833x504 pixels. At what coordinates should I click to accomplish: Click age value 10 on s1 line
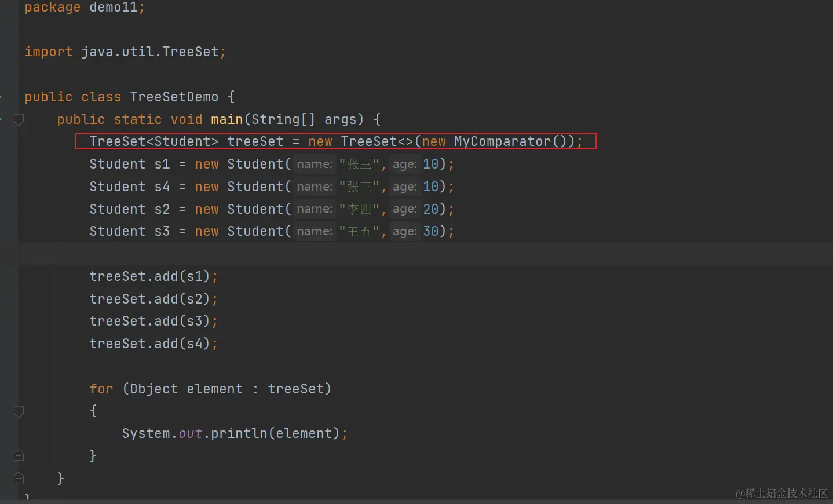click(431, 164)
